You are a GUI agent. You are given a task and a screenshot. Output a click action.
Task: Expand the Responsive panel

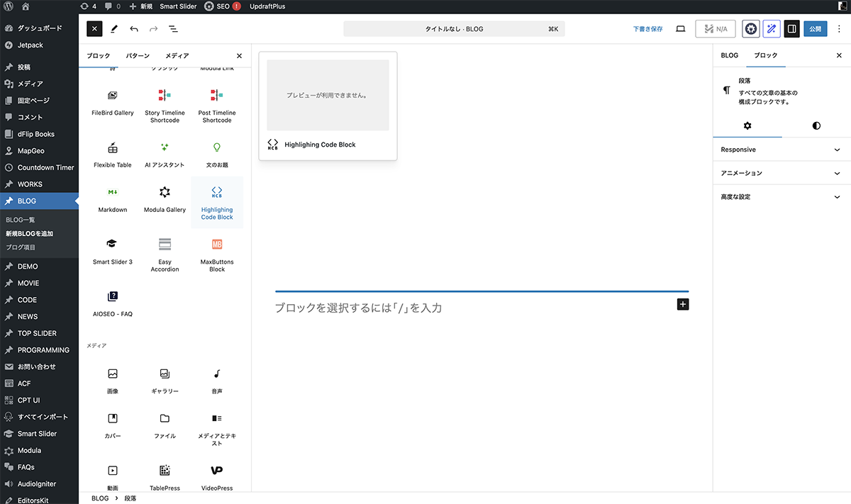click(781, 150)
